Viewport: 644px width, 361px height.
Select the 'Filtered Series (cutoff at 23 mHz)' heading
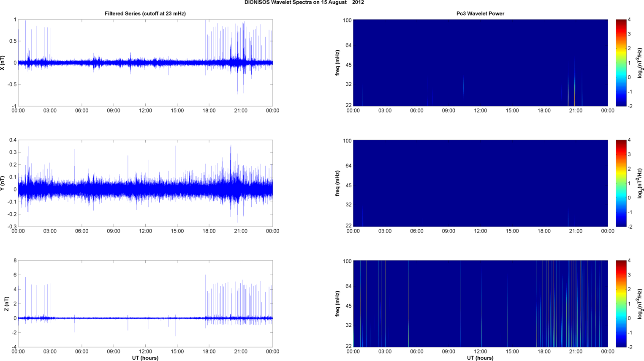[145, 14]
